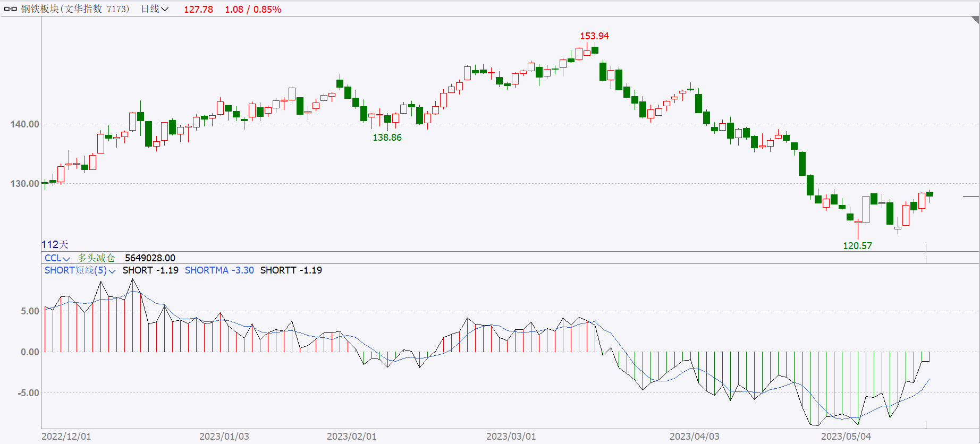Expand the CCL indicator dropdown
Screen dimensions: 980x444
[x=57, y=258]
